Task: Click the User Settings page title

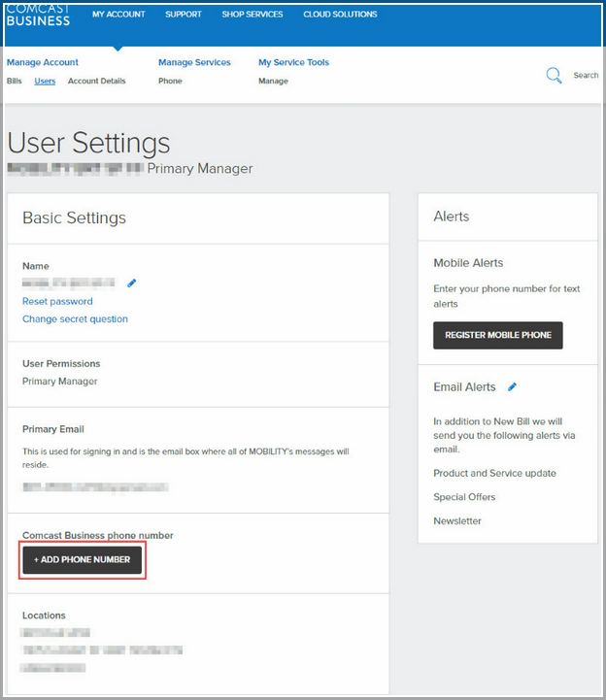Action: 88,143
